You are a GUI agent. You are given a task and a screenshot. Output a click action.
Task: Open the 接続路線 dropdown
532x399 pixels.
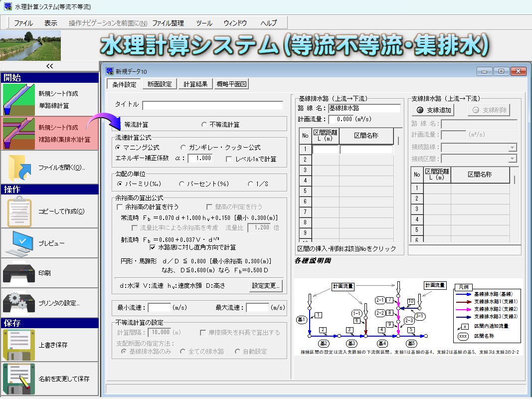pyautogui.click(x=513, y=148)
